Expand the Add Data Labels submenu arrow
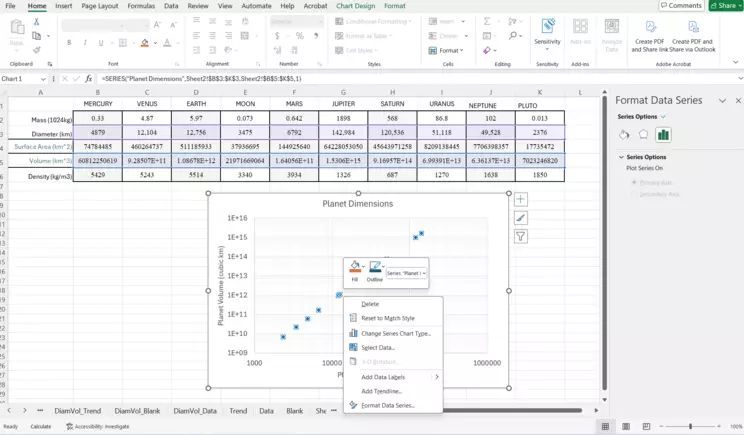The image size is (744, 435). point(437,377)
